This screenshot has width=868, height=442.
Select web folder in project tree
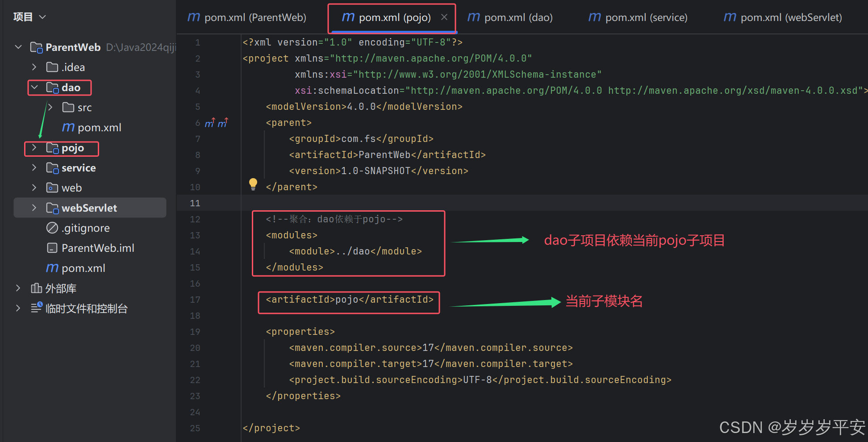[71, 188]
